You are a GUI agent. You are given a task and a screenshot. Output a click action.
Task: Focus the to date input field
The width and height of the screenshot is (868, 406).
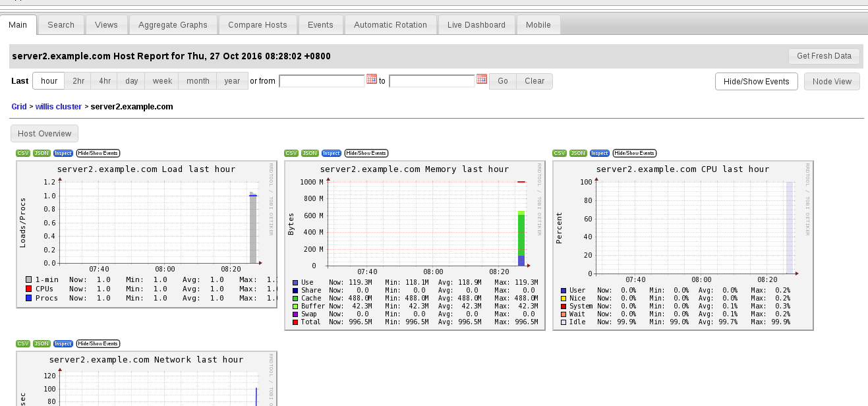pyautogui.click(x=432, y=80)
